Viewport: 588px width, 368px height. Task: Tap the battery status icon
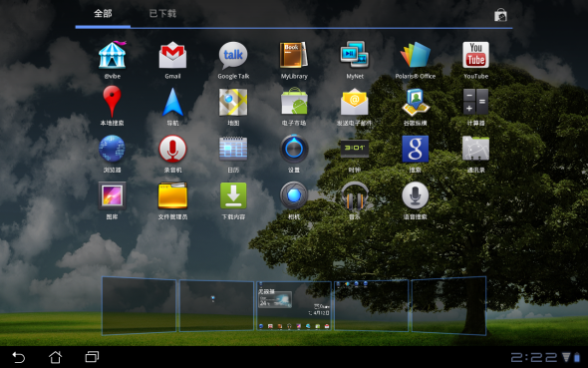(577, 357)
